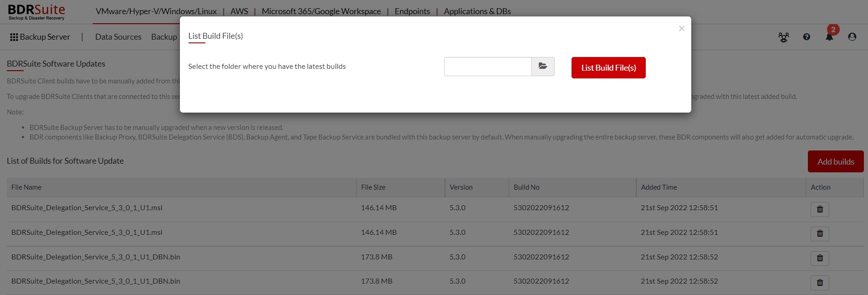Open the Backup Server grid menu
The width and height of the screenshot is (868, 295).
pos(40,37)
